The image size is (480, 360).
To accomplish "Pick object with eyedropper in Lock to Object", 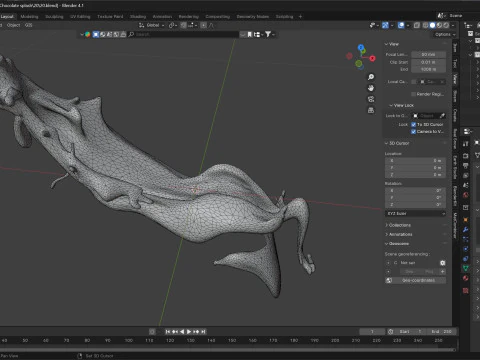I will pos(442,116).
